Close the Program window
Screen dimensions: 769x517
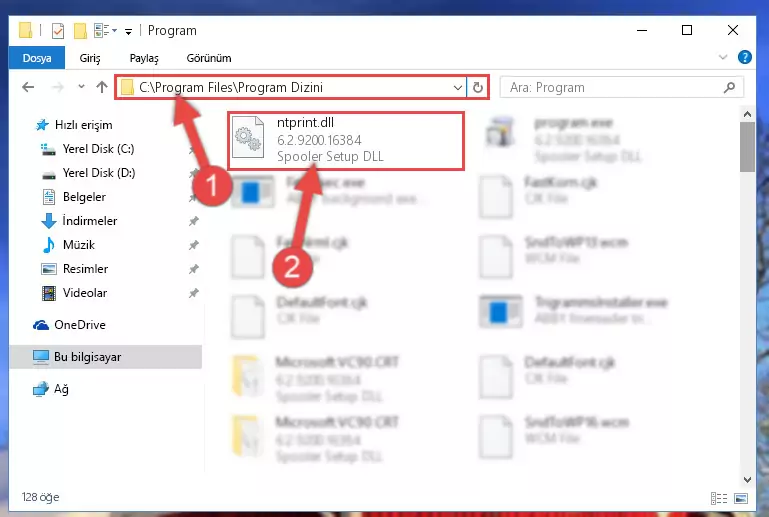(733, 30)
